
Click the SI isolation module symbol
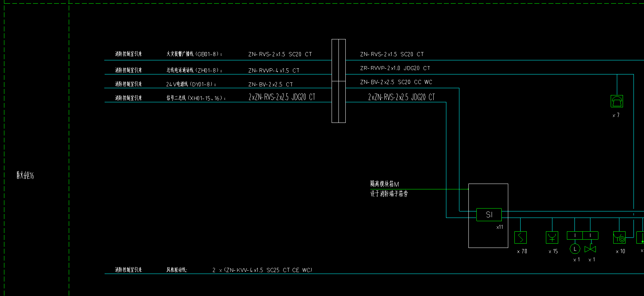(x=489, y=215)
